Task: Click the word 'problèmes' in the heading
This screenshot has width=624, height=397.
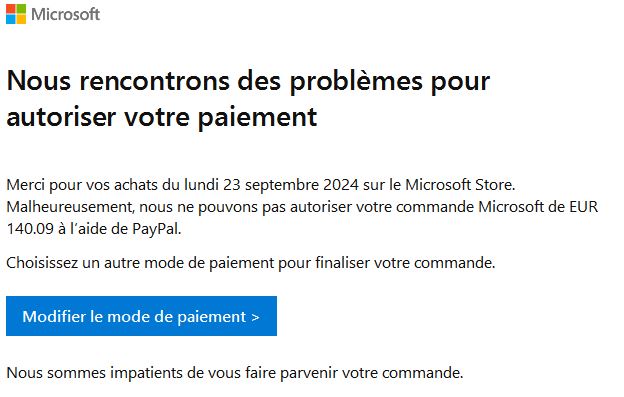Action: [x=356, y=82]
